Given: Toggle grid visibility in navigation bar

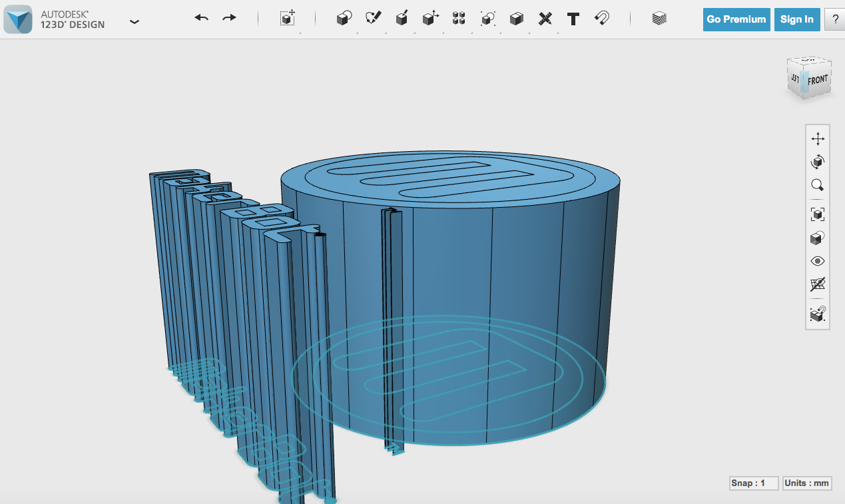Looking at the screenshot, I should tap(818, 285).
